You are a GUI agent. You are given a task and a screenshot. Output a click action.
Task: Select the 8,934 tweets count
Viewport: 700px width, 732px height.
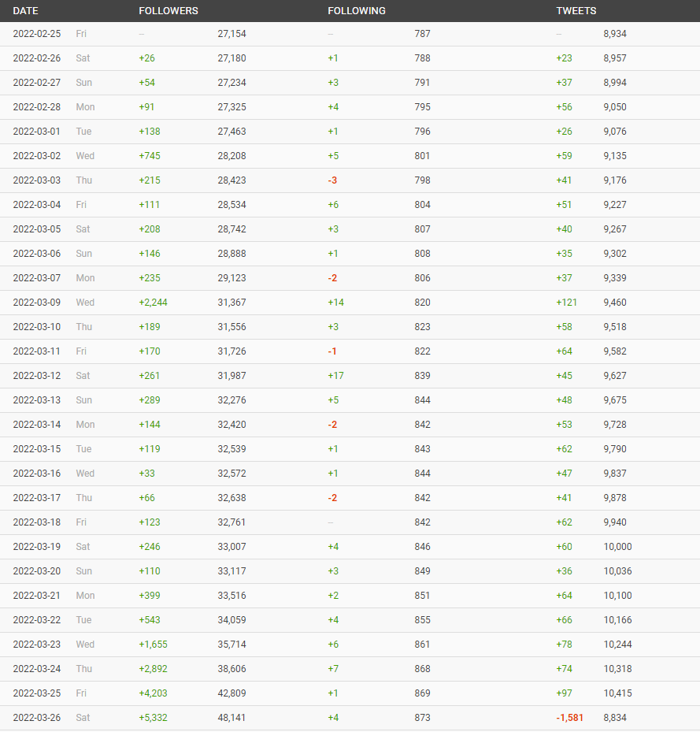615,34
